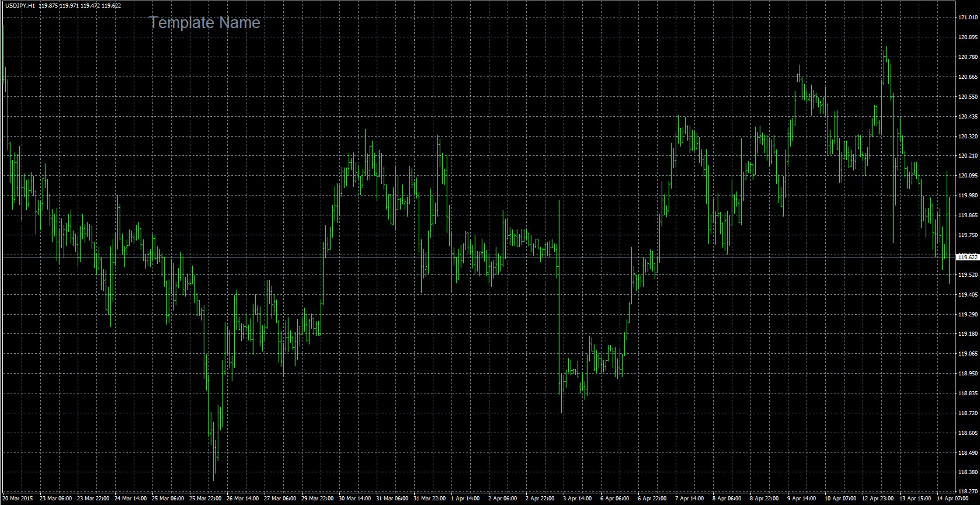Click the 7 Apr 14:00 time label

coord(690,499)
